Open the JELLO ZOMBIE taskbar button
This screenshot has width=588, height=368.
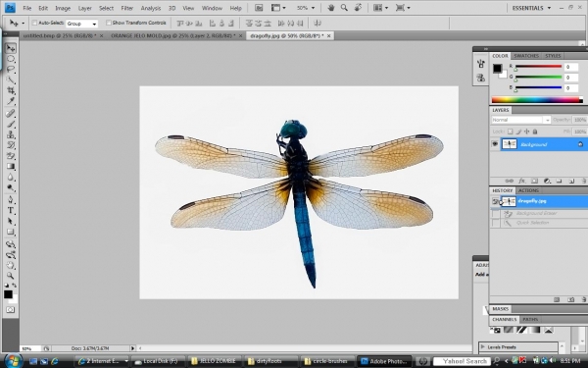215,361
